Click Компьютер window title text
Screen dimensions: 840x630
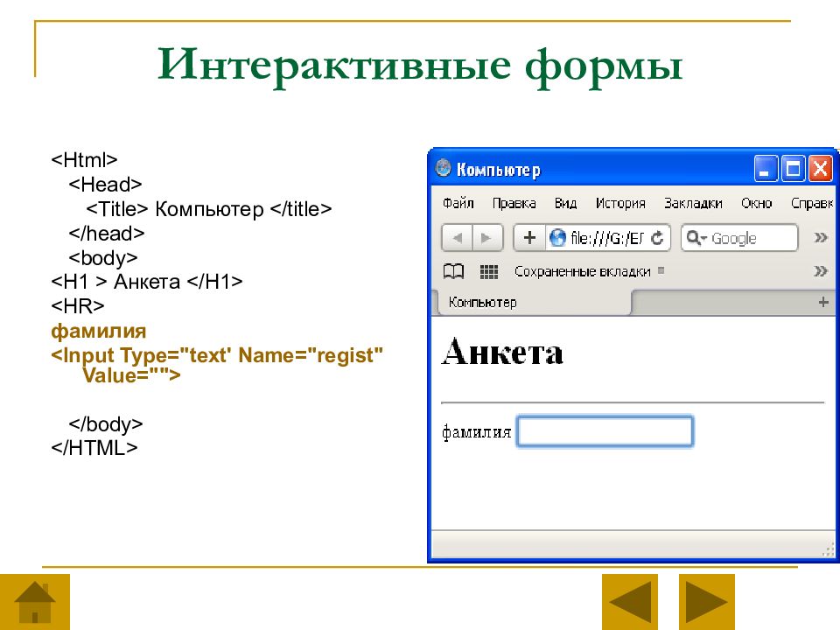499,170
